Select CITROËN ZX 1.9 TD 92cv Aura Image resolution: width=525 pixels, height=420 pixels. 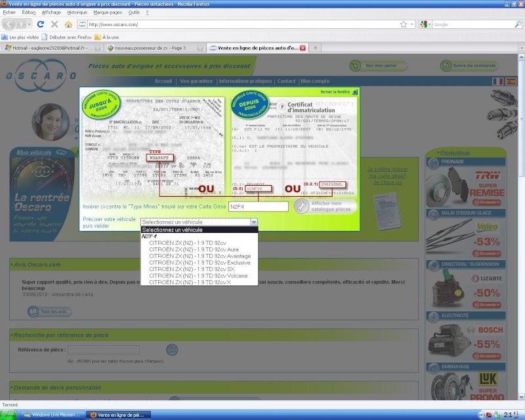click(x=199, y=249)
